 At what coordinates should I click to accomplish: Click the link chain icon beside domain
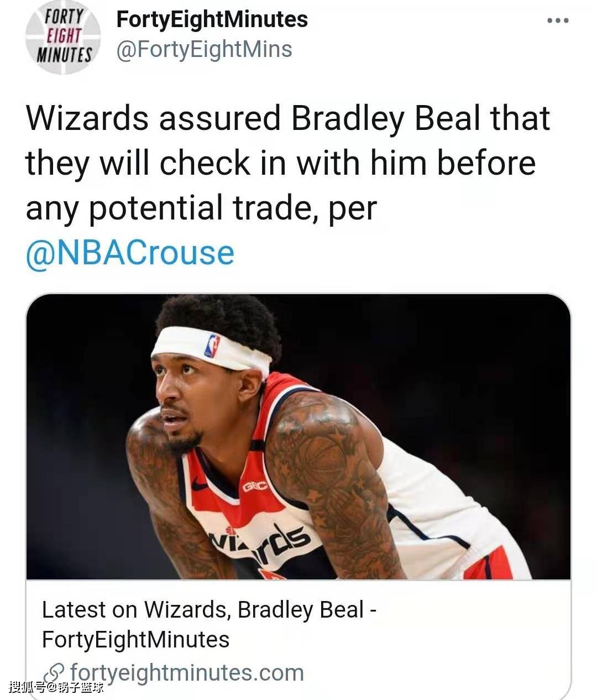tap(54, 673)
